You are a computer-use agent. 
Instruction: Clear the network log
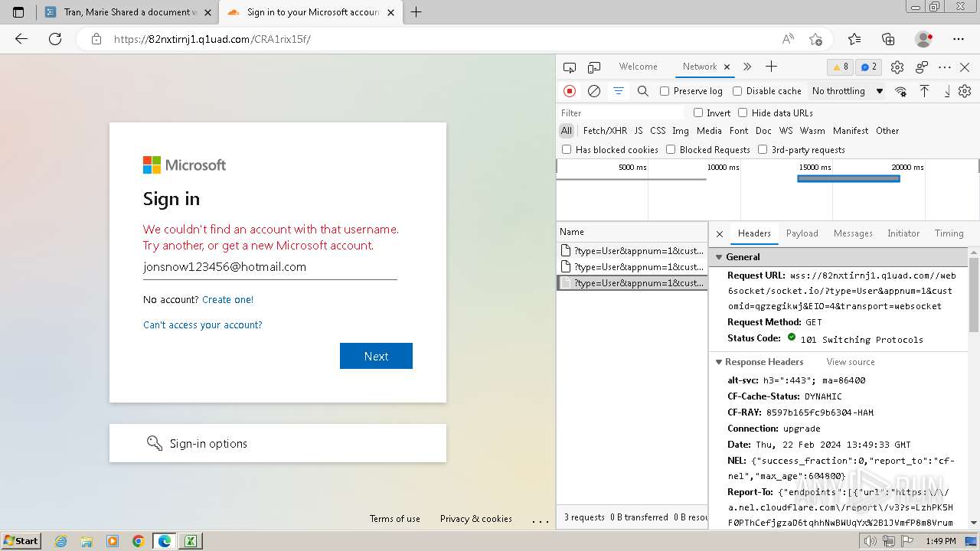tap(594, 91)
